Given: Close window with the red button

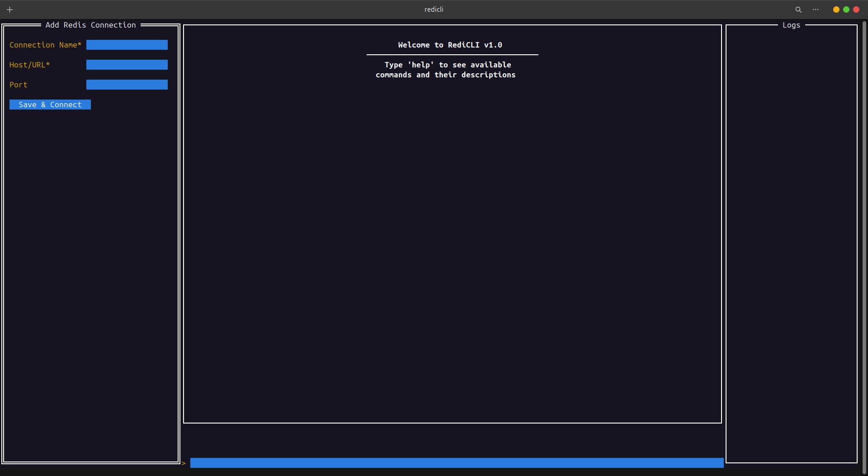Looking at the screenshot, I should click(x=856, y=10).
